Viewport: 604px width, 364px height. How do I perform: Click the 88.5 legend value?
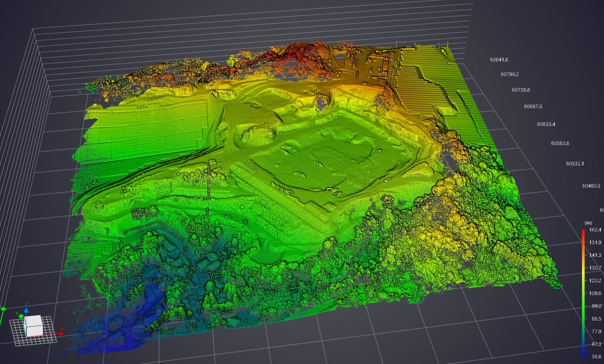point(596,319)
